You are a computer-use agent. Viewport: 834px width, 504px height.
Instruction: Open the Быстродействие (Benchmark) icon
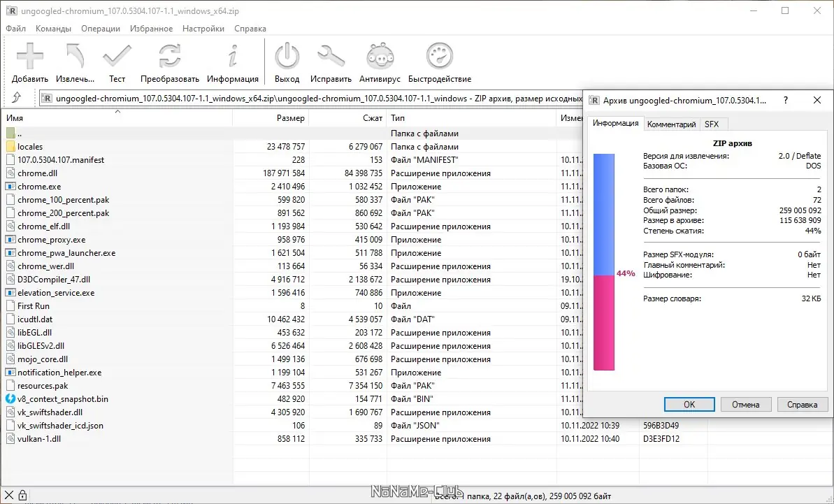(x=439, y=56)
